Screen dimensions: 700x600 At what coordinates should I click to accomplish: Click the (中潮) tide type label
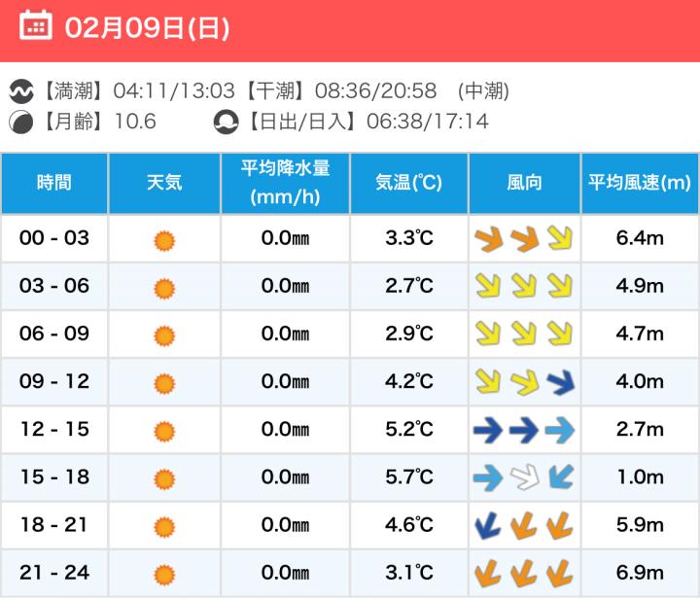coord(483,91)
